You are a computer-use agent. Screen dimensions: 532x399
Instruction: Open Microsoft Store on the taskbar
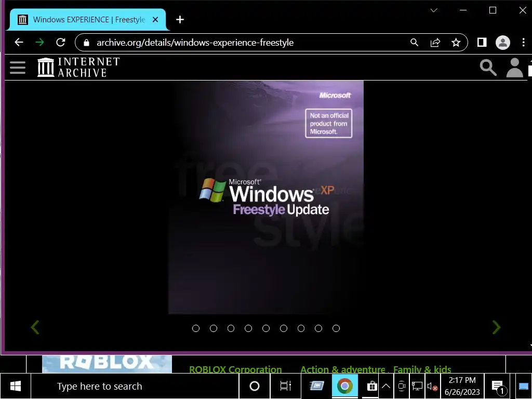pyautogui.click(x=372, y=386)
